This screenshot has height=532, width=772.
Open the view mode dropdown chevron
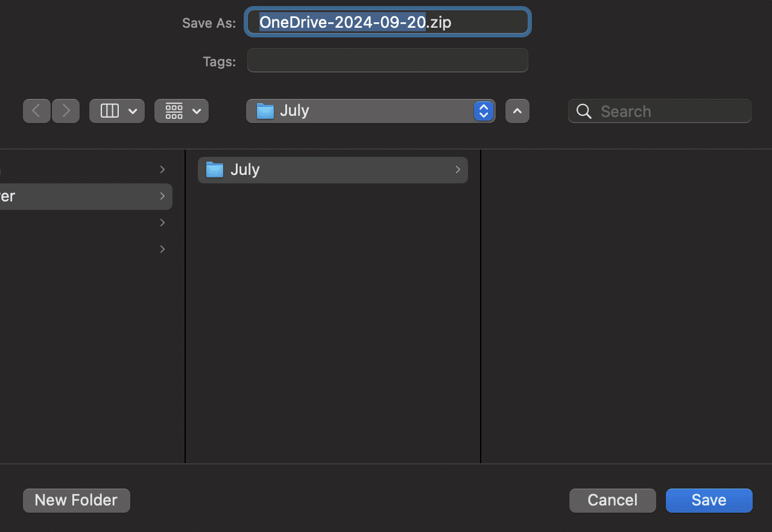[133, 111]
